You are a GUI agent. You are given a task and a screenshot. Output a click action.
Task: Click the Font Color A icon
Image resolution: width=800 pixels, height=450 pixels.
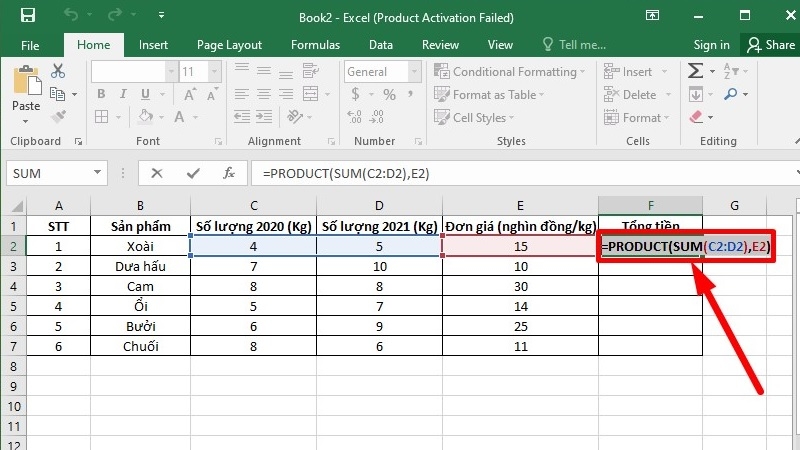click(x=179, y=117)
